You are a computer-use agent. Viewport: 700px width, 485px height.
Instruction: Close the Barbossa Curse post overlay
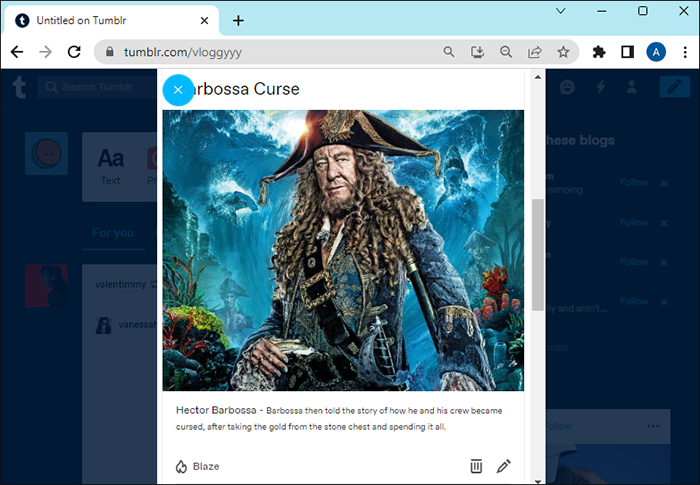click(x=178, y=90)
